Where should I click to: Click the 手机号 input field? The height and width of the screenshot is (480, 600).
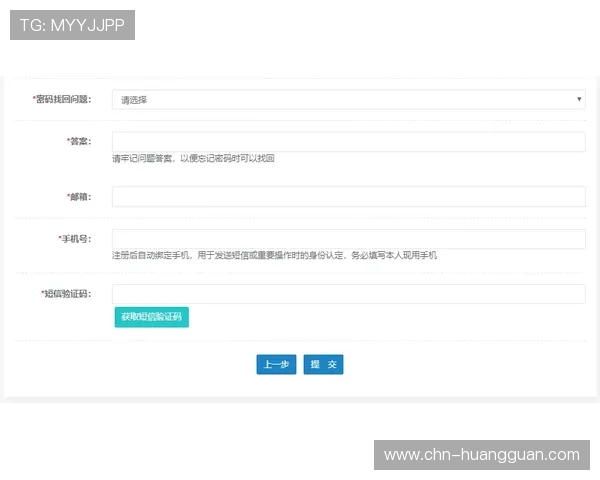[x=349, y=239]
